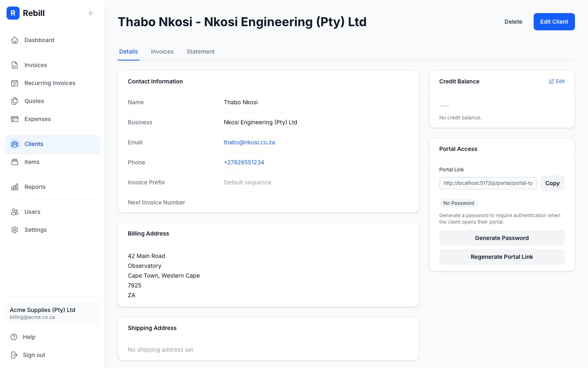Open the Acme Supplies company switcher
The image size is (588, 368).
click(x=52, y=313)
